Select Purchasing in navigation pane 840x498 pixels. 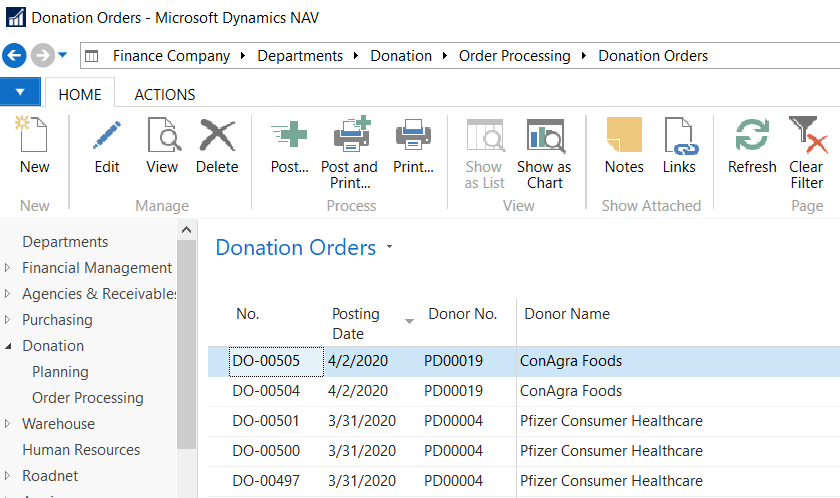(x=57, y=320)
